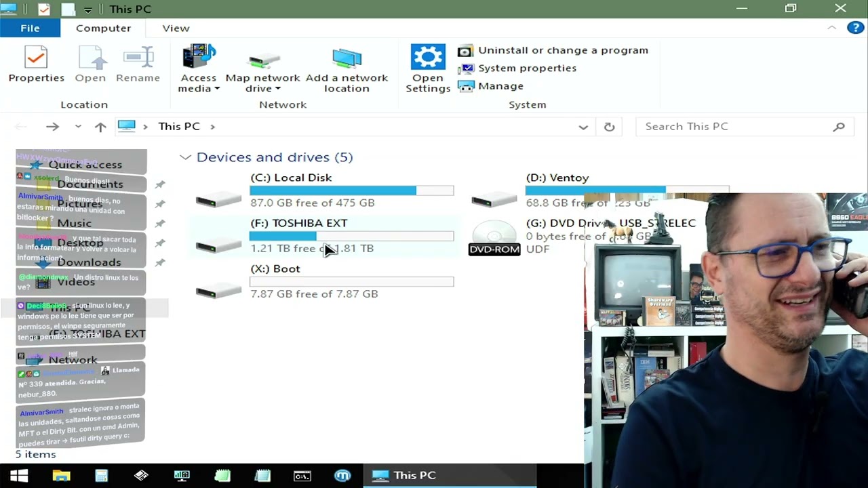
Task: Open Music in the navigation pane
Action: click(74, 223)
